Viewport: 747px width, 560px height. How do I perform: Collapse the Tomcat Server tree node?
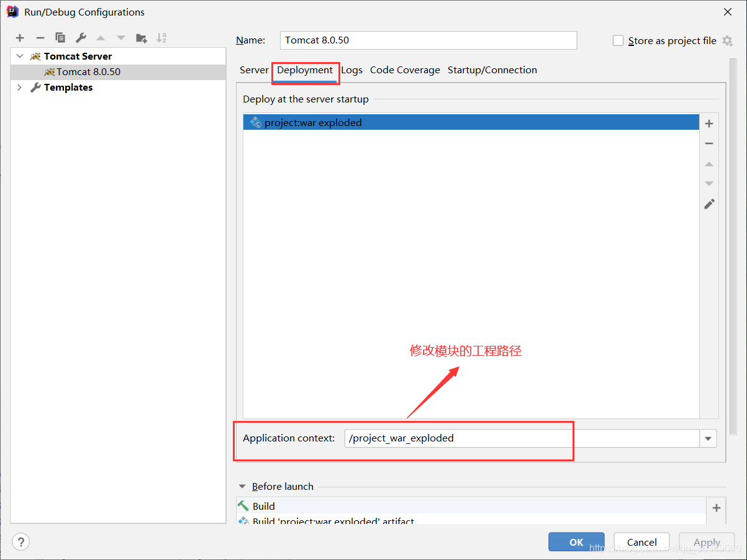tap(20, 56)
